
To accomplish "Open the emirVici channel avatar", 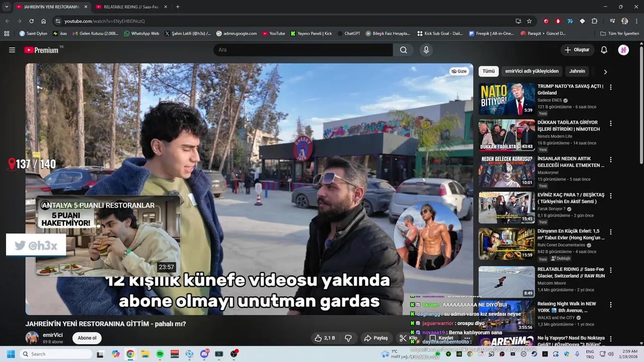I will pos(32,338).
